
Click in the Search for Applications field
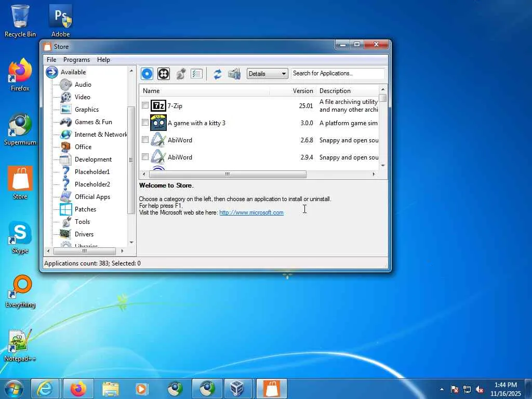338,73
